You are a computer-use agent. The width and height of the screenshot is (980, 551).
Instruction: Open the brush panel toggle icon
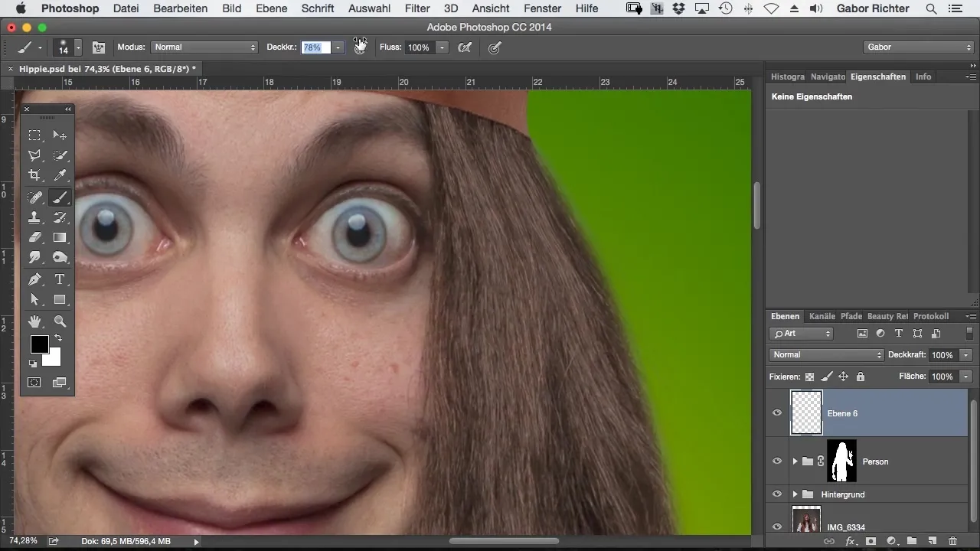click(99, 47)
